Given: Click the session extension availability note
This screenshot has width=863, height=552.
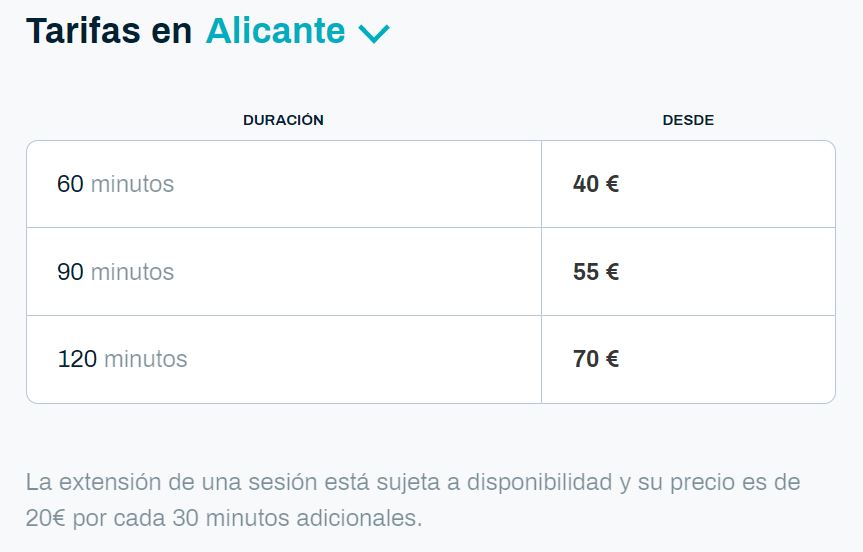Looking at the screenshot, I should (412, 482).
